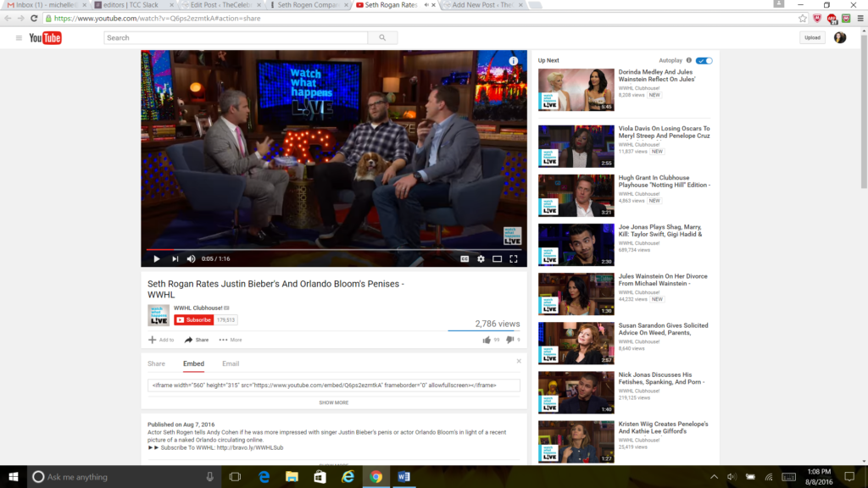Expand embed options with SHOW MORE
Viewport: 868px width, 488px height.
point(334,402)
